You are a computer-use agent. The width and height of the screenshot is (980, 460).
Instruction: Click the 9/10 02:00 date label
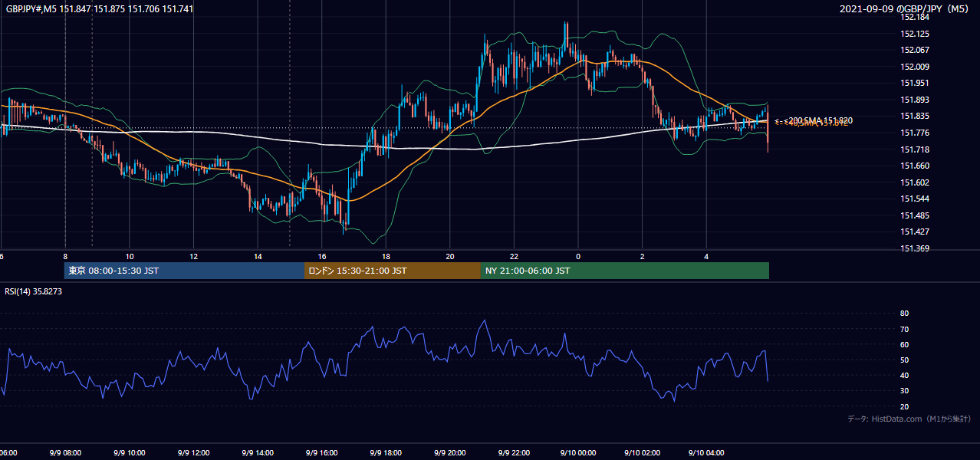[x=642, y=453]
